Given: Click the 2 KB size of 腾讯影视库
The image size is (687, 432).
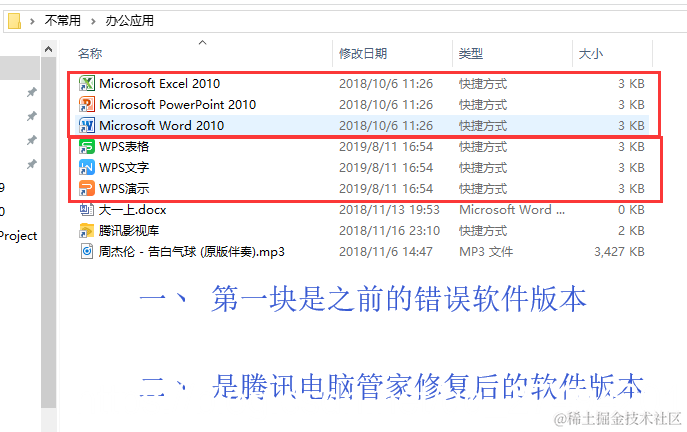Looking at the screenshot, I should 631,230.
